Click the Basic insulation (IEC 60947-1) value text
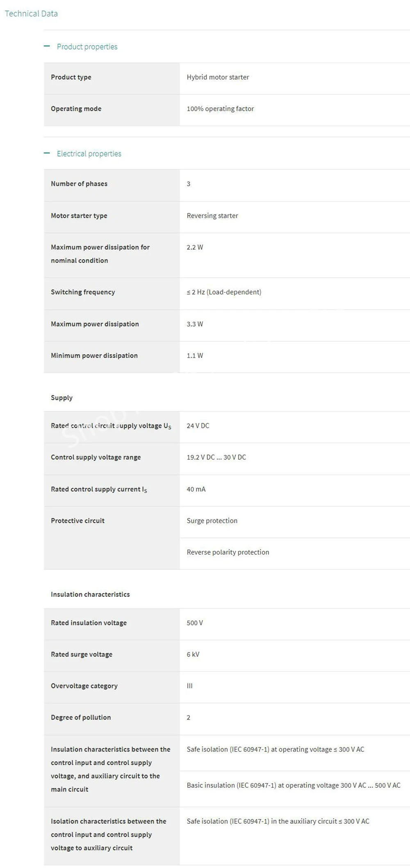 pyautogui.click(x=293, y=785)
